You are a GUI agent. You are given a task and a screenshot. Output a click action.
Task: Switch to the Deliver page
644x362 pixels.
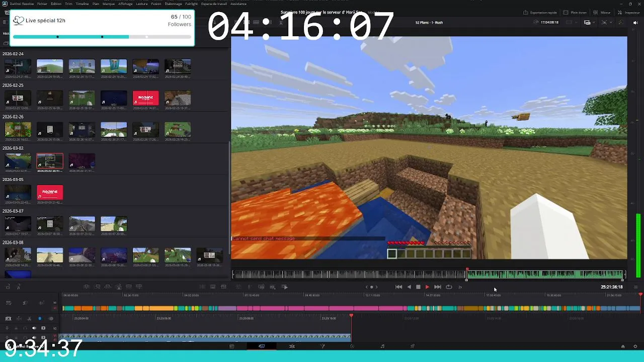413,346
